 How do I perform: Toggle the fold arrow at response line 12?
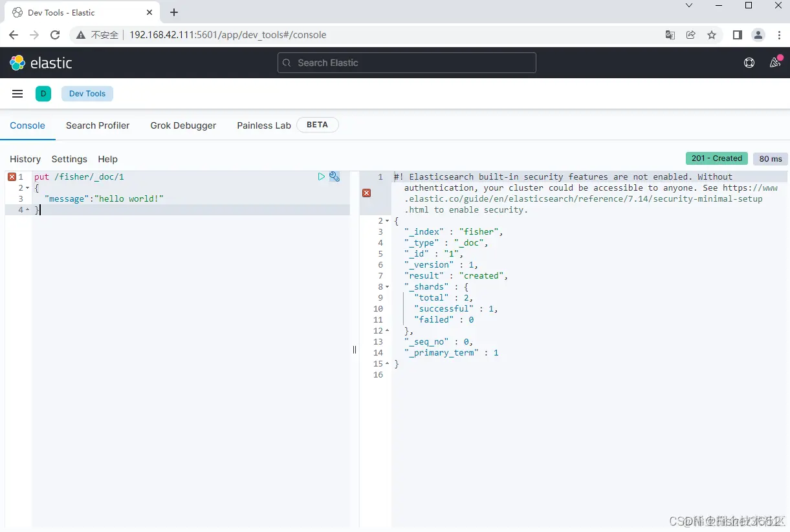pos(387,330)
